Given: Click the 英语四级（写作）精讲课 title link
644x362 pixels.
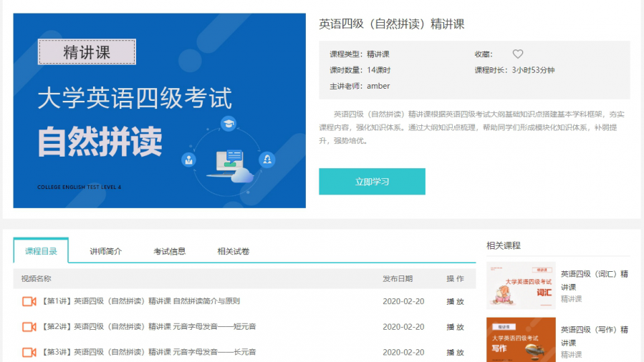Looking at the screenshot, I should [594, 336].
